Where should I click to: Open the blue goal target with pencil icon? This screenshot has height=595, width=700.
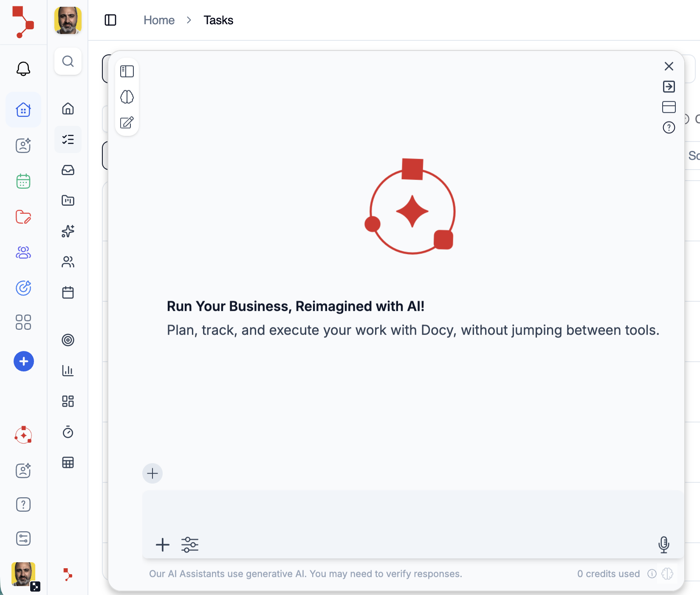[23, 288]
